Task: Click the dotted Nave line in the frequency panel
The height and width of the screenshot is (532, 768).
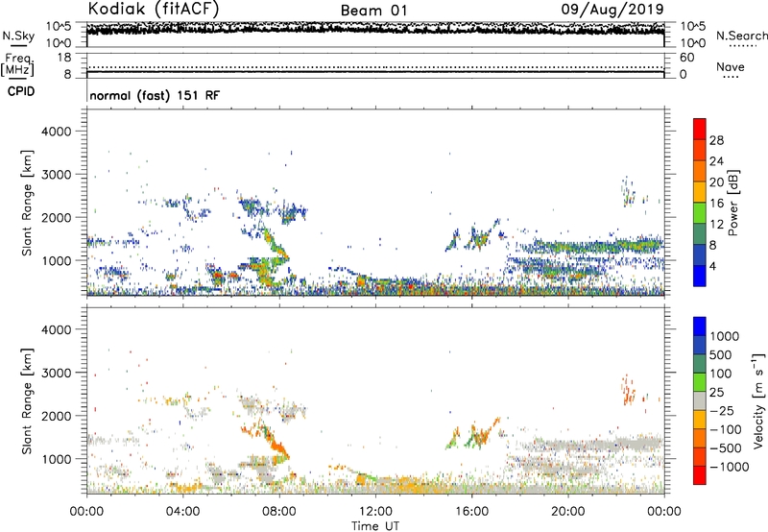Action: click(375, 67)
